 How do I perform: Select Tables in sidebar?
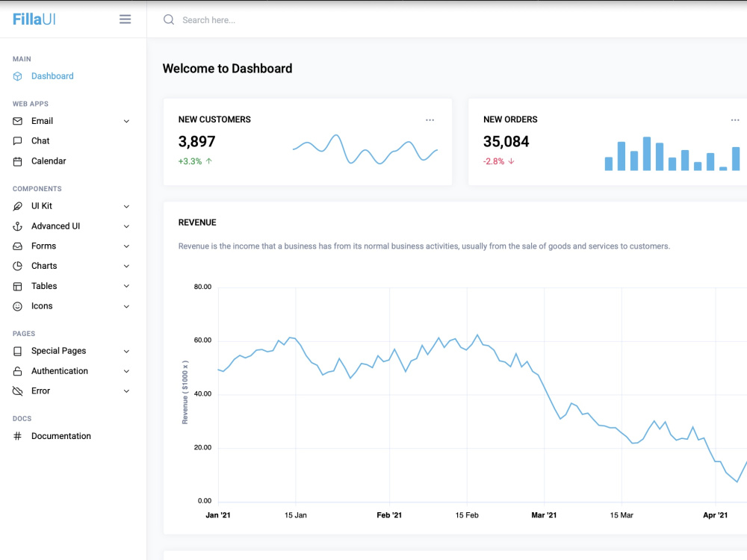pyautogui.click(x=44, y=286)
